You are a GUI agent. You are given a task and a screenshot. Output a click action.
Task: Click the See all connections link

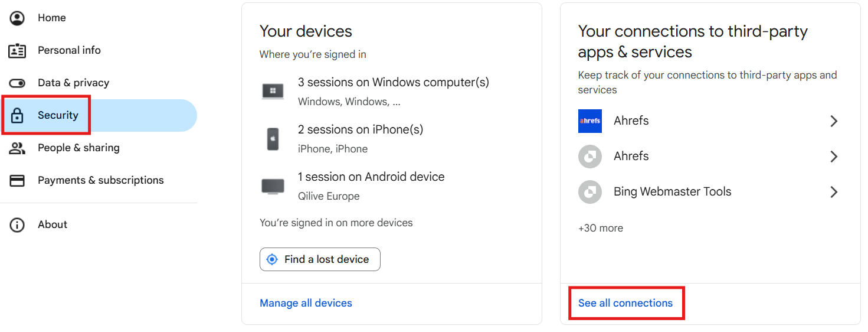(x=625, y=303)
